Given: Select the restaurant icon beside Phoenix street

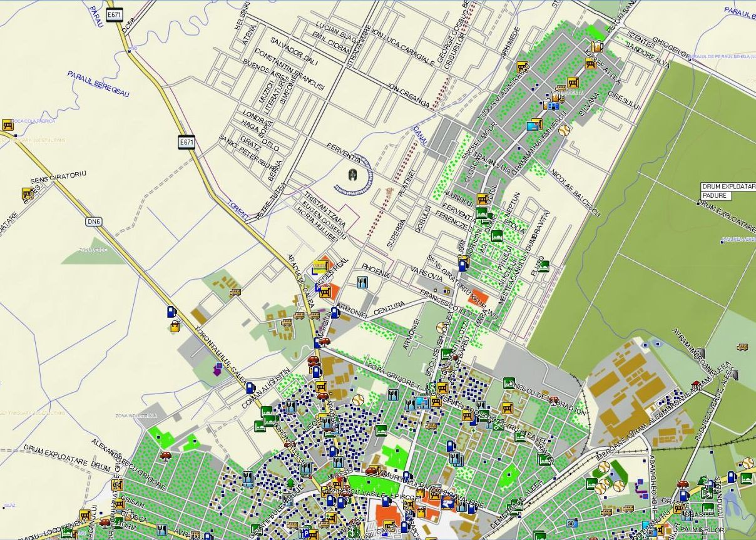Looking at the screenshot, I should point(362,282).
